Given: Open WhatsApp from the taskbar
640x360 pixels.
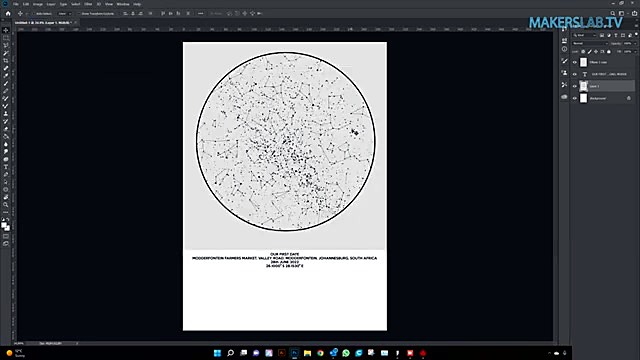Looking at the screenshot, I should (x=346, y=353).
